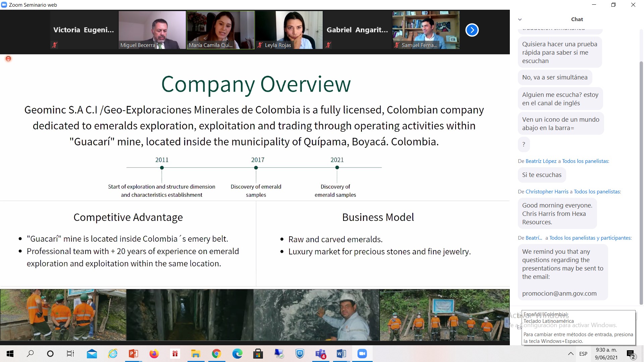
Task: Select Samuel Fernandez's muted microphone icon
Action: point(397,45)
